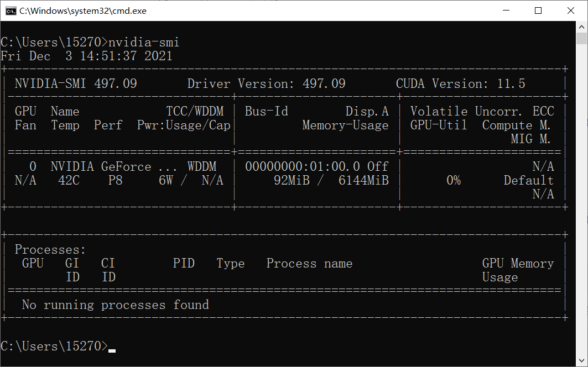This screenshot has height=367, width=588.
Task: Click the performance state P8
Action: [x=115, y=180]
